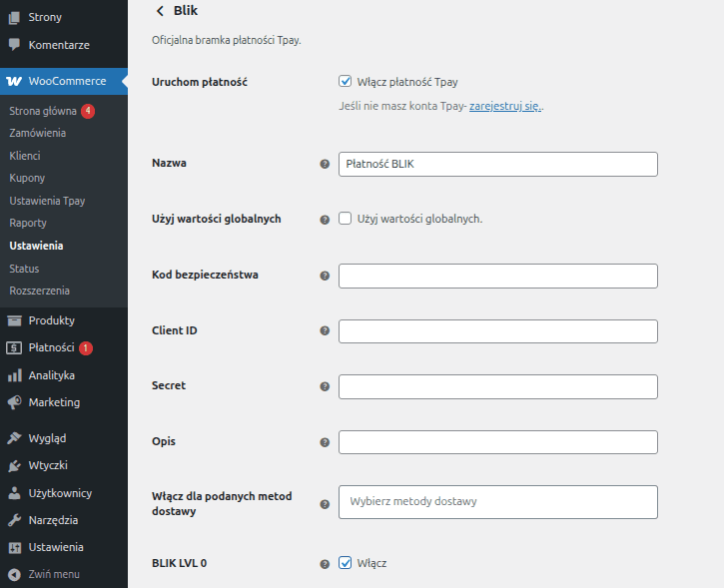
Task: Open Strona główna submenu link
Action: click(42, 111)
